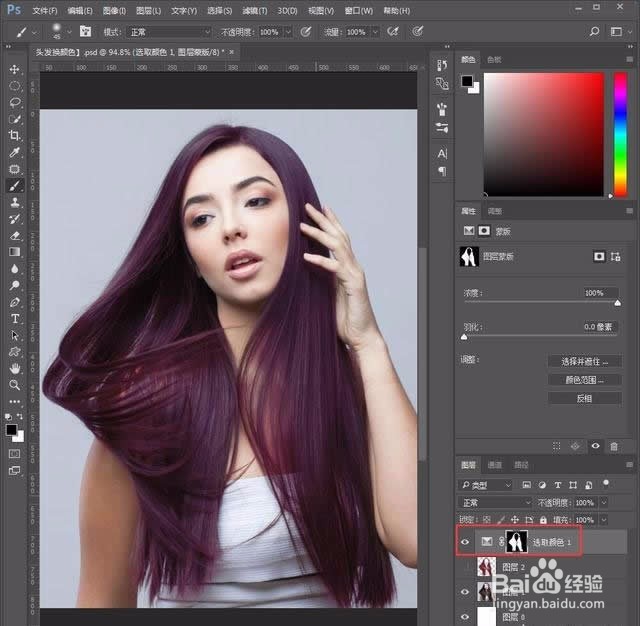Click the 颜色范围 button
The image size is (640, 626).
pos(584,380)
